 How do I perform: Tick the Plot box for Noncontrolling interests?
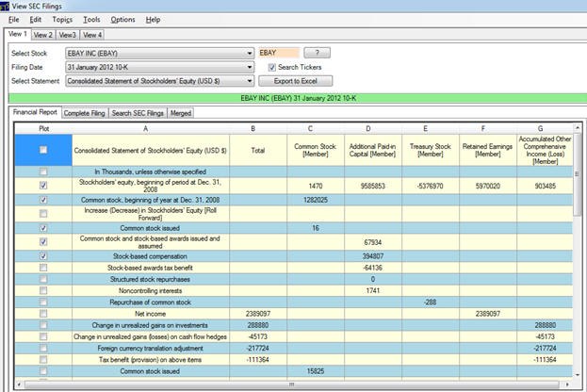click(x=43, y=288)
